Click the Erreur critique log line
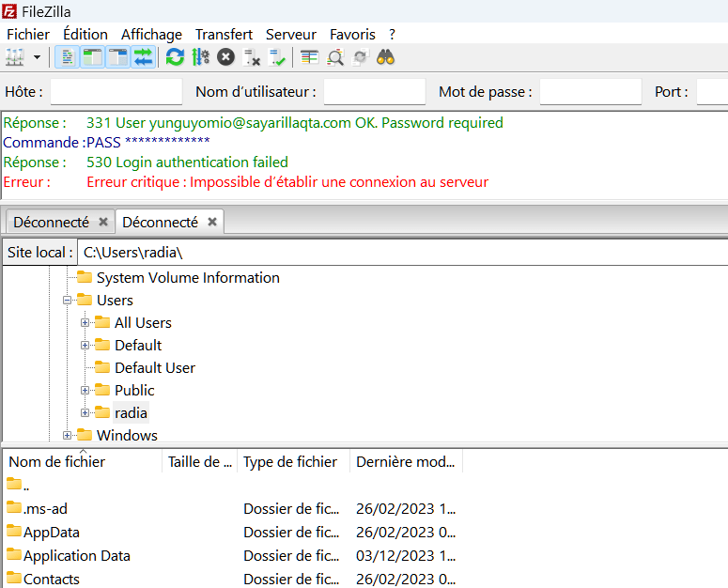 (287, 182)
